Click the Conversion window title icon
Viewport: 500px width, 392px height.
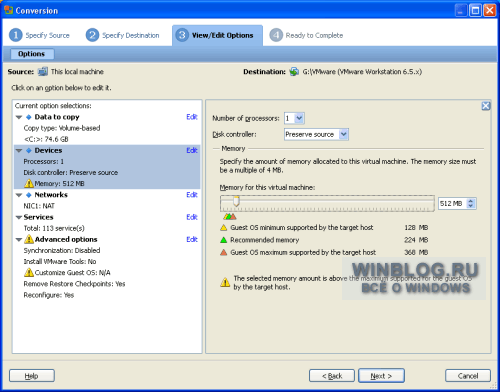point(9,10)
